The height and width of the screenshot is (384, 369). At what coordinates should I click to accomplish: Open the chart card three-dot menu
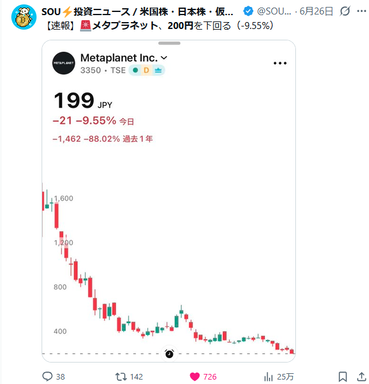[280, 63]
